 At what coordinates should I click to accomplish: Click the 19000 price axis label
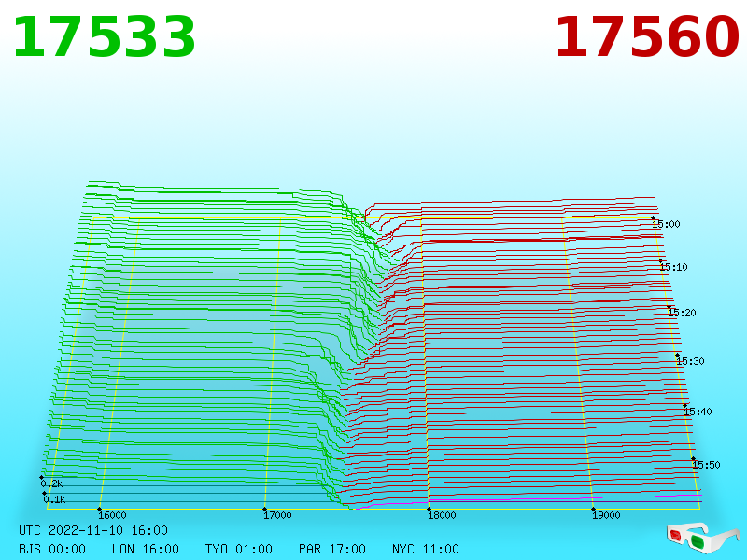[x=606, y=515]
